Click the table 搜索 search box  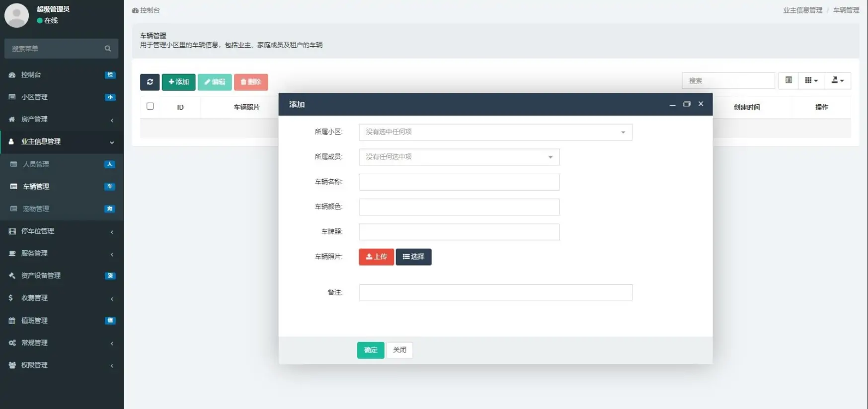coord(728,80)
